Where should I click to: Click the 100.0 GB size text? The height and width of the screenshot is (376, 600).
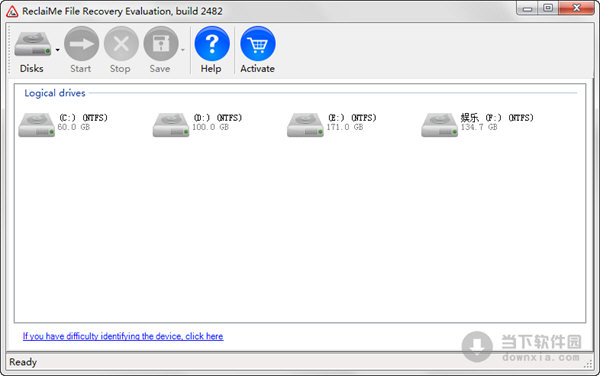[210, 127]
